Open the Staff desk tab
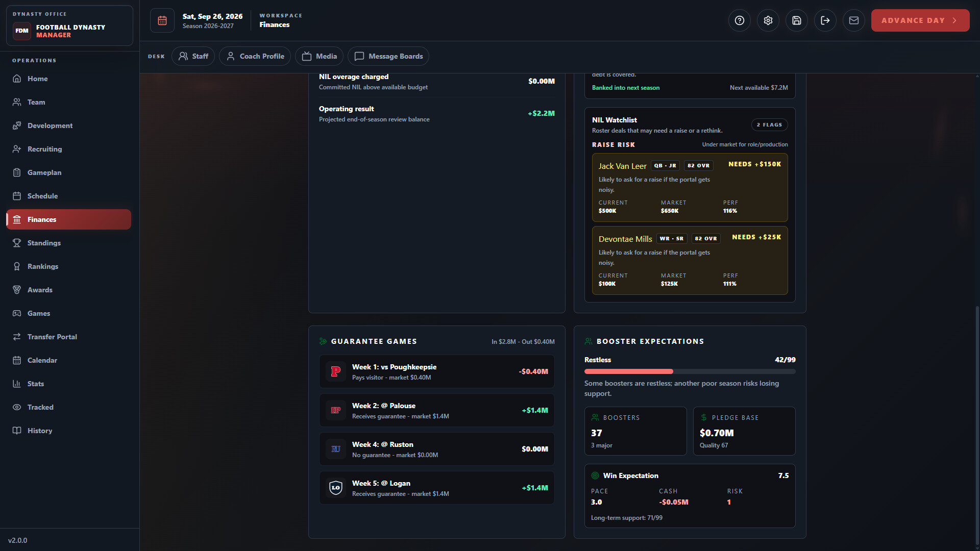980x551 pixels. click(x=193, y=56)
